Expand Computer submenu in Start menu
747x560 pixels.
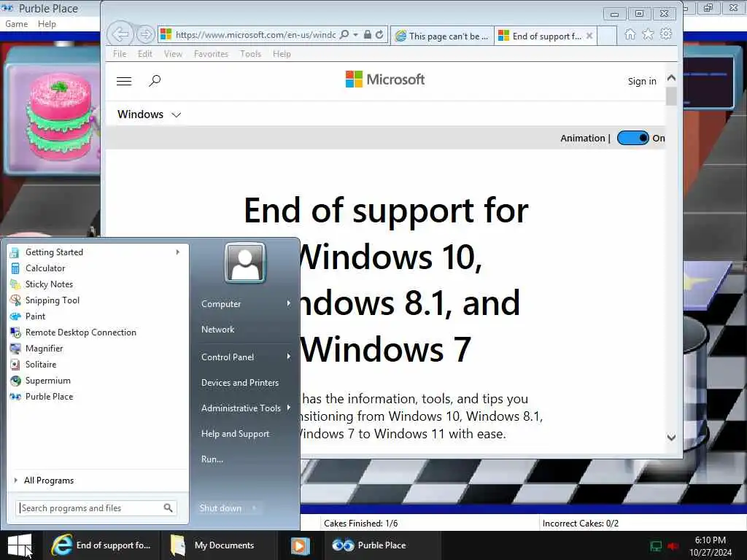(289, 304)
